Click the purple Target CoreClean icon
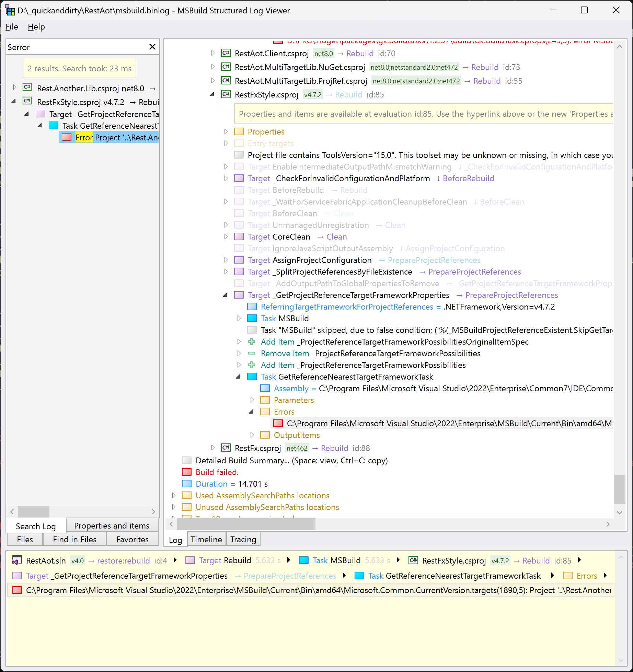 (239, 237)
